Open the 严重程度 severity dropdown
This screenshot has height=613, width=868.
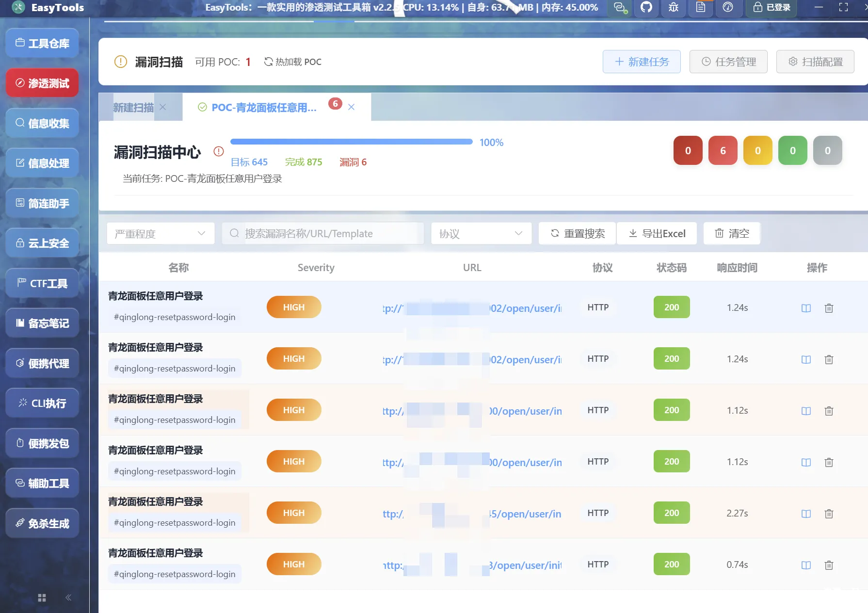point(160,233)
